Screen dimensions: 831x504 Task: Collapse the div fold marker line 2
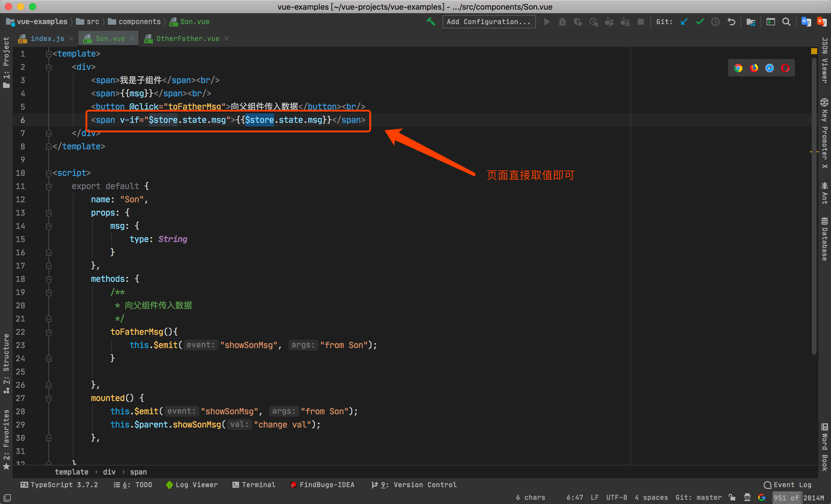[48, 67]
